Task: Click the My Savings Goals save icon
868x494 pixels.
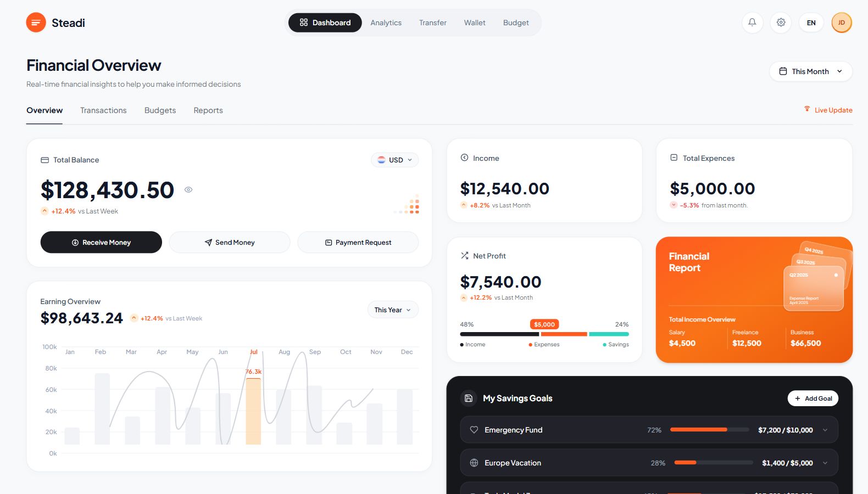Action: [469, 398]
